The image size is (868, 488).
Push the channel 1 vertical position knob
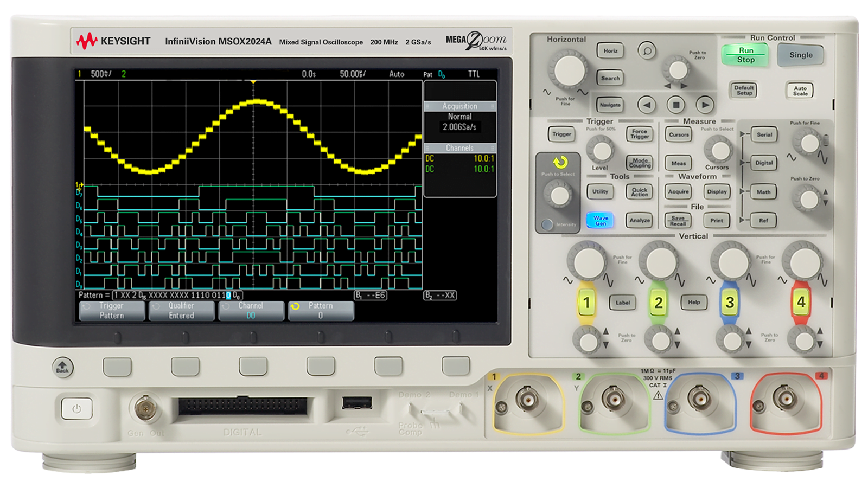click(588, 341)
